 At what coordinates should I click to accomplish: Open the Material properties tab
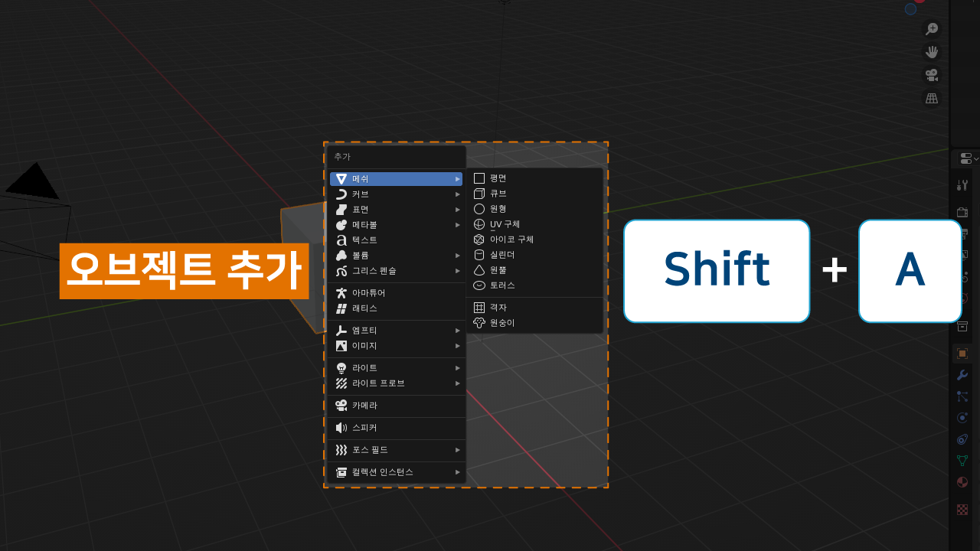click(962, 482)
